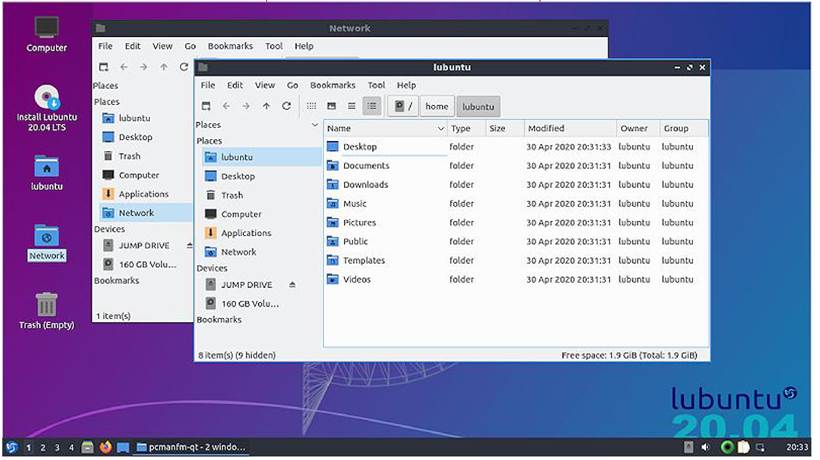Switch to compact view in lubuntu window
Screen dimensions: 820x460
pyautogui.click(x=351, y=106)
